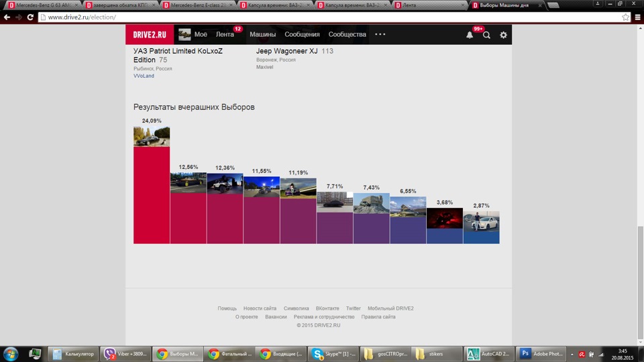Screen dimensions: 644x362
Task: Open Помощь footer link
Action: pyautogui.click(x=227, y=308)
